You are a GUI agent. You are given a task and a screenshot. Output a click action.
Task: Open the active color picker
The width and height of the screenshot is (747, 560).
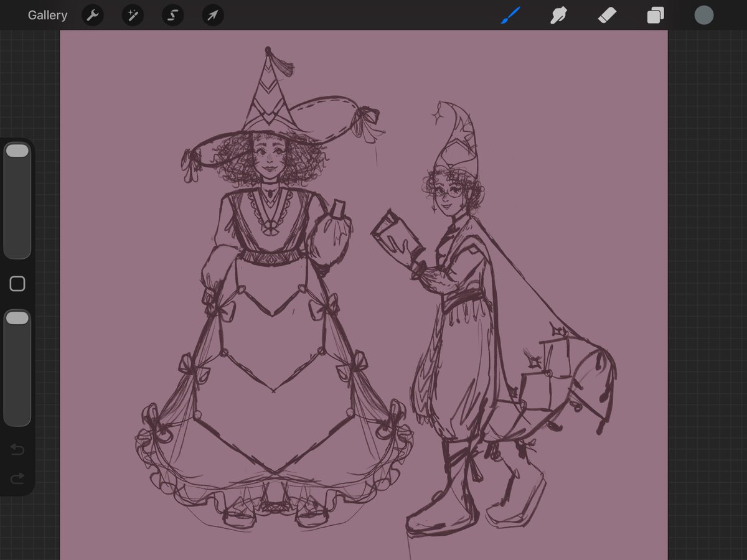click(704, 15)
